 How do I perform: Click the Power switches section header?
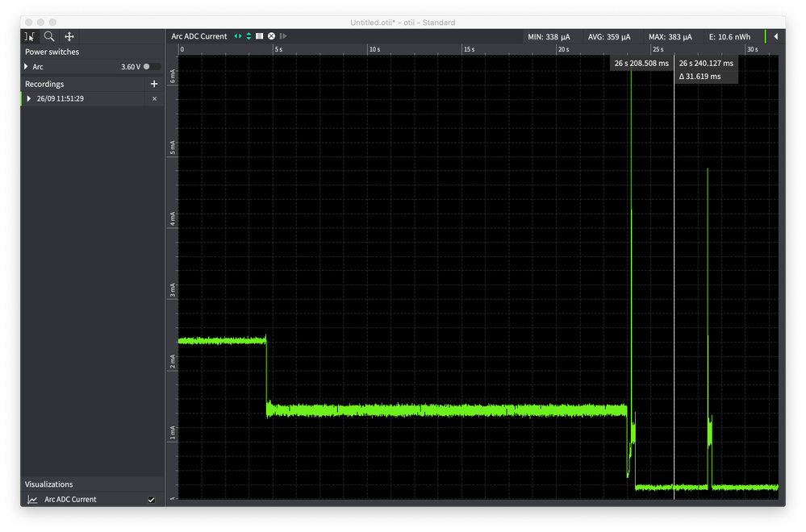pyautogui.click(x=52, y=52)
